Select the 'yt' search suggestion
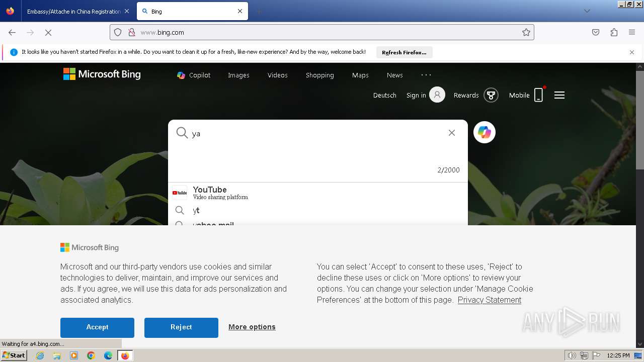The width and height of the screenshot is (644, 362). point(318,210)
